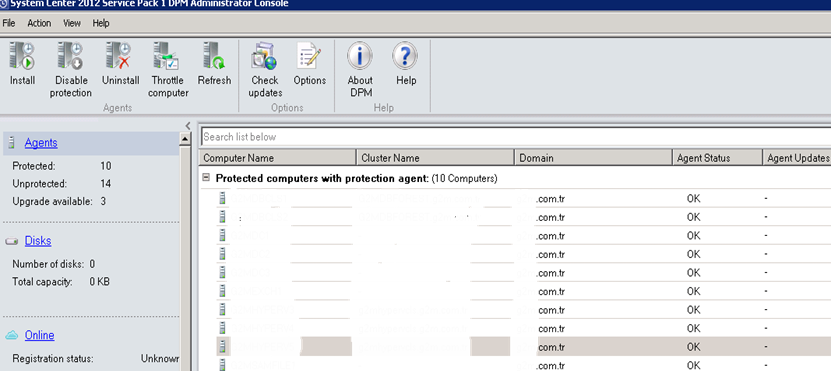Open the Action menu

tap(39, 23)
